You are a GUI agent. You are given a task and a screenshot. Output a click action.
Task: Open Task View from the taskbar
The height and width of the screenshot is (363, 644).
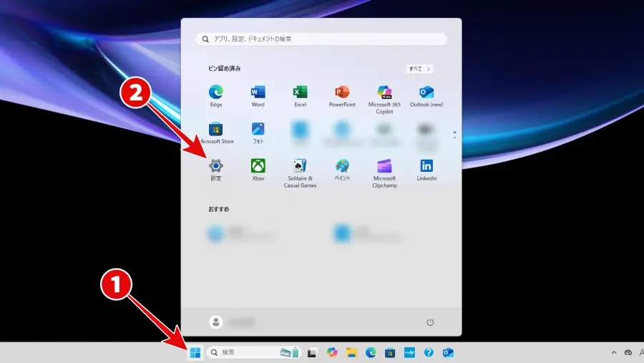[x=312, y=353]
